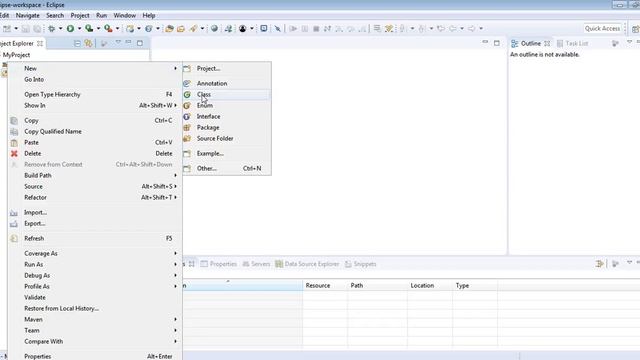Click the New Java Class toolbar icon

[149, 29]
